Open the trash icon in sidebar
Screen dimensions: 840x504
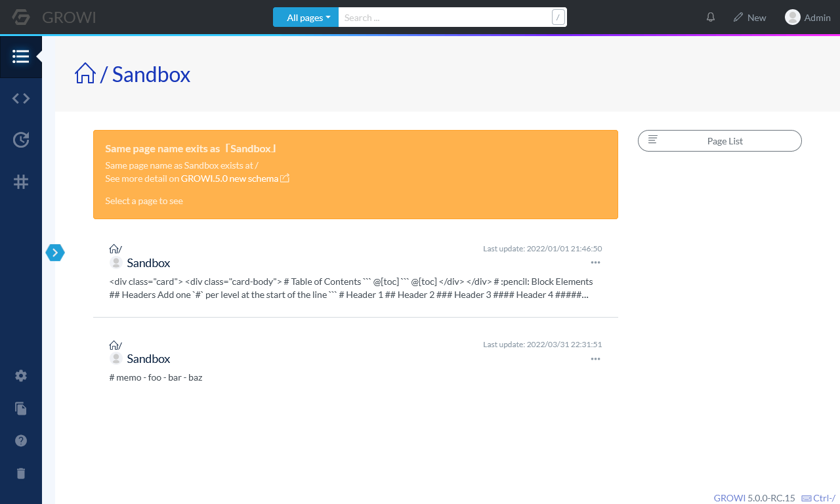[x=21, y=473]
